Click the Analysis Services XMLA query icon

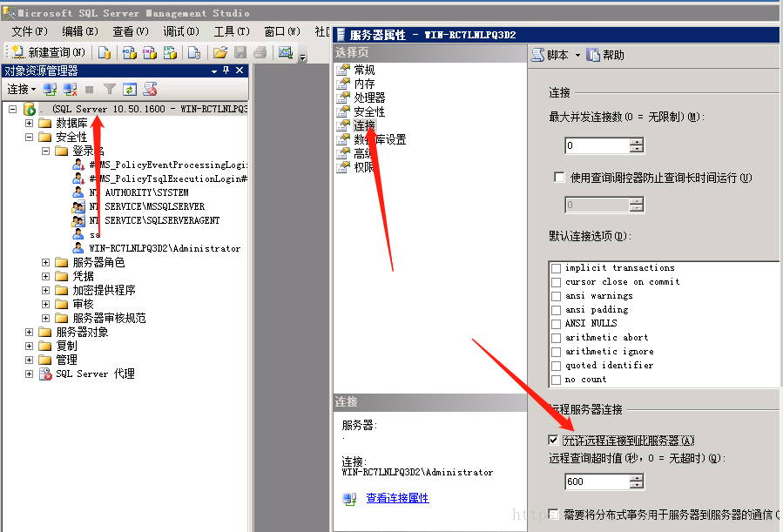tap(170, 52)
